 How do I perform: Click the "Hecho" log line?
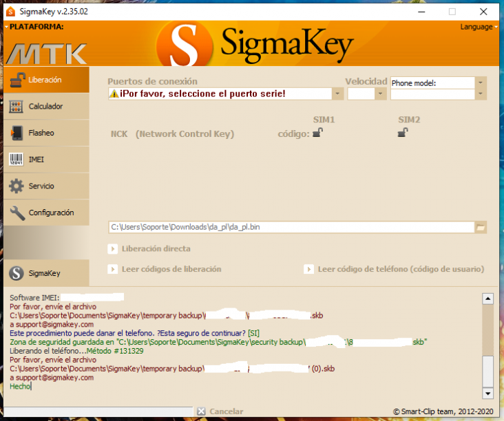(x=20, y=387)
